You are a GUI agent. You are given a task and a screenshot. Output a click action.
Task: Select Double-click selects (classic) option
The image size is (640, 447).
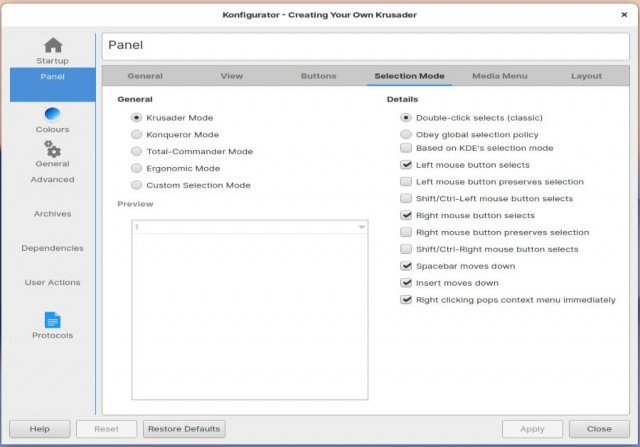[406, 118]
